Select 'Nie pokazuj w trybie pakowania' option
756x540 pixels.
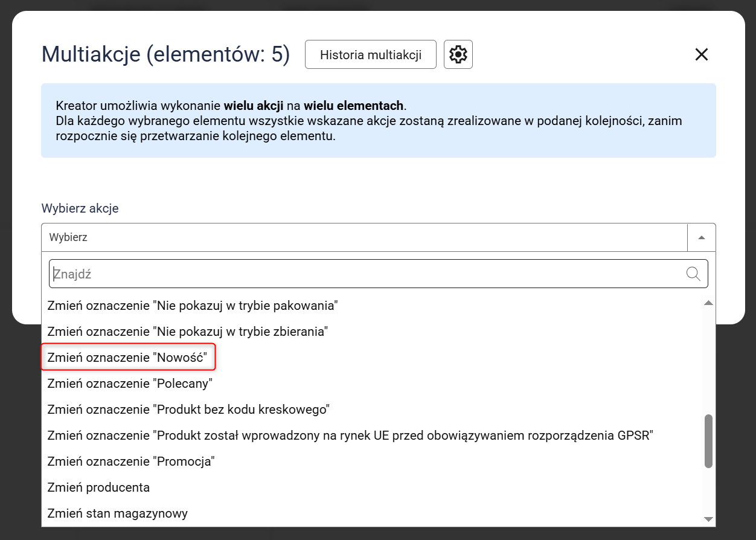192,306
